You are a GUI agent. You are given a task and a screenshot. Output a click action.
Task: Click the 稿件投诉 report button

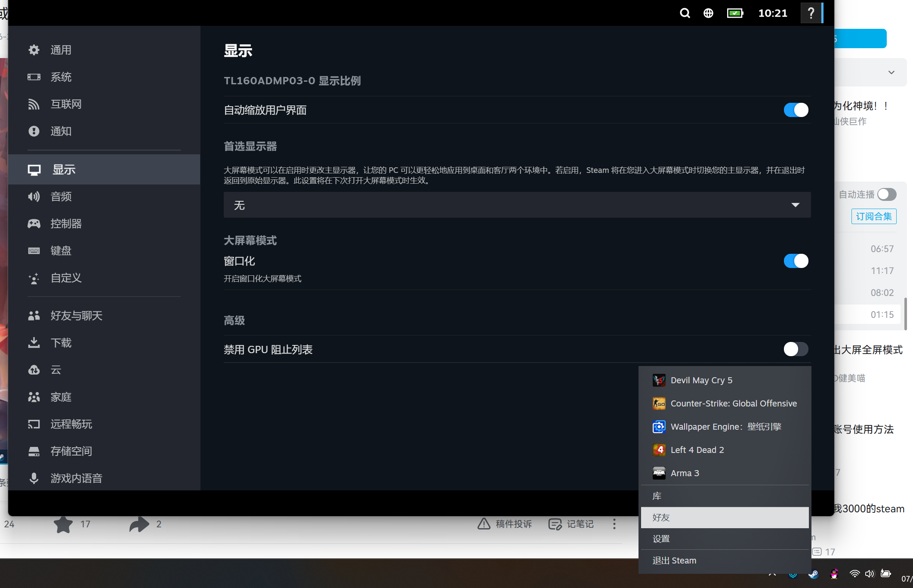point(504,524)
